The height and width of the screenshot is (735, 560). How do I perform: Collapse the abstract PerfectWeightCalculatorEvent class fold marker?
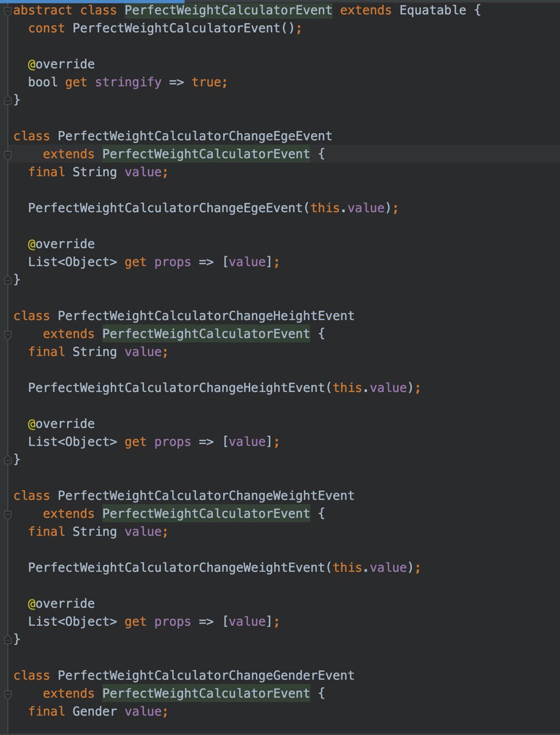click(7, 11)
